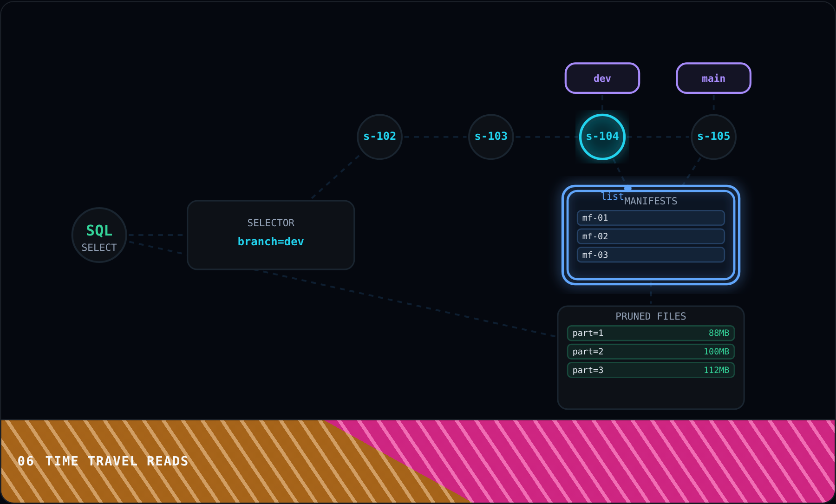
Task: Click the dev branch label
Action: [x=602, y=78]
